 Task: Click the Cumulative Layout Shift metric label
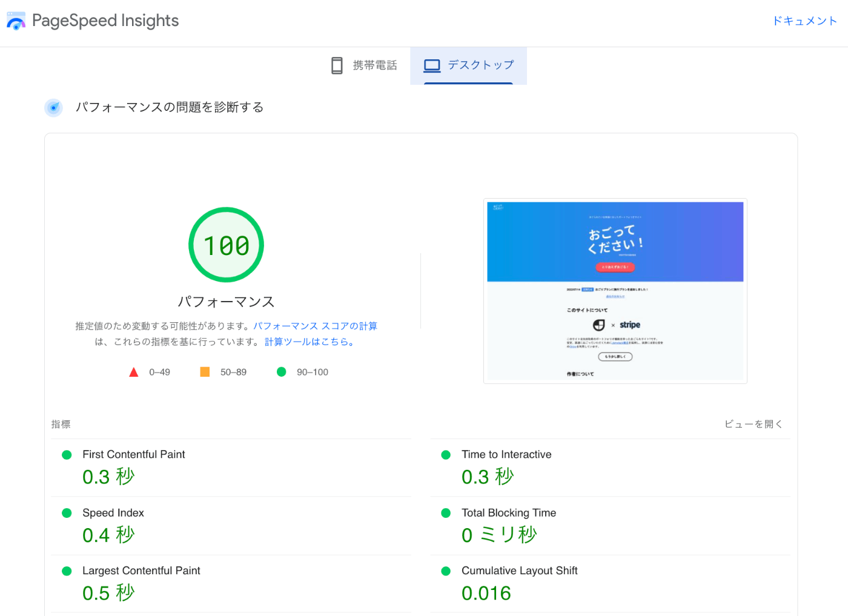520,571
